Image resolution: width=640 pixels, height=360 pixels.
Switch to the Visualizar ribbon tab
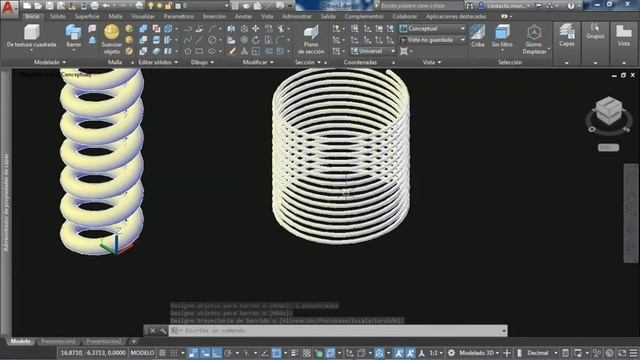point(143,16)
